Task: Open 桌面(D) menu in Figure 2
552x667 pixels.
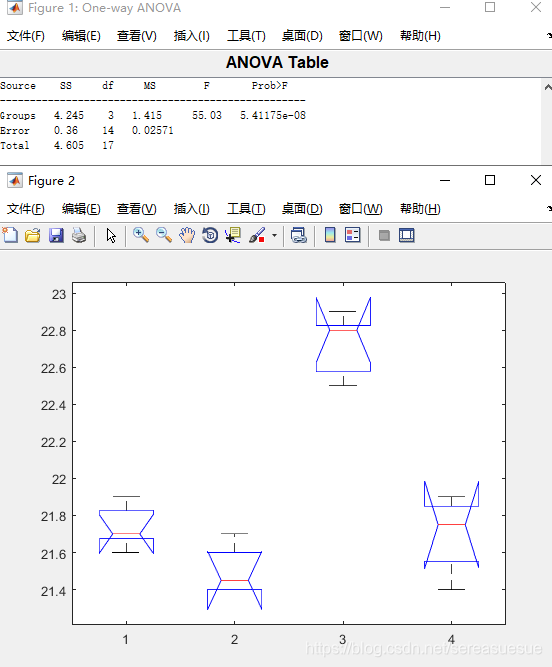Action: 302,209
